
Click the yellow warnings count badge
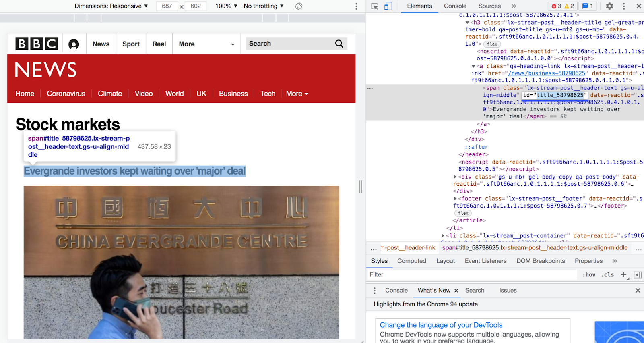(x=569, y=6)
